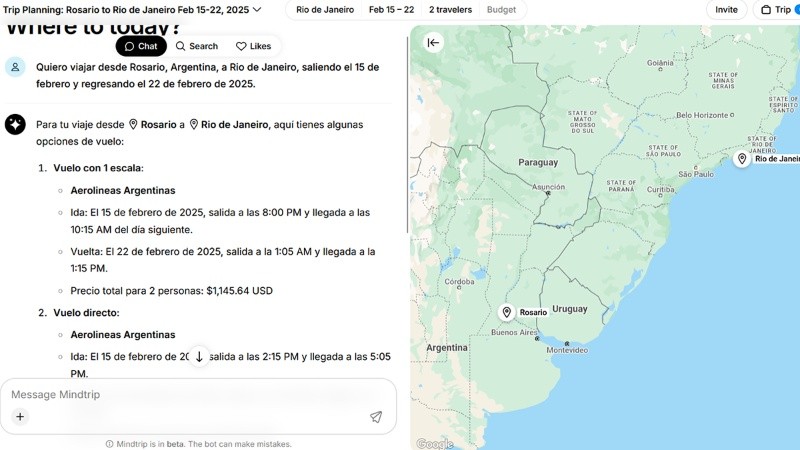800x450 pixels.
Task: Expand the Trip Planning title dropdown
Action: click(x=257, y=10)
